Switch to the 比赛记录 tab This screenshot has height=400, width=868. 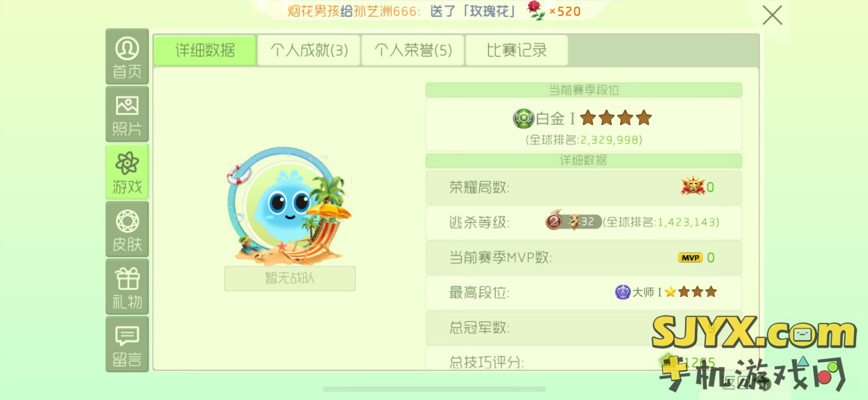[516, 50]
